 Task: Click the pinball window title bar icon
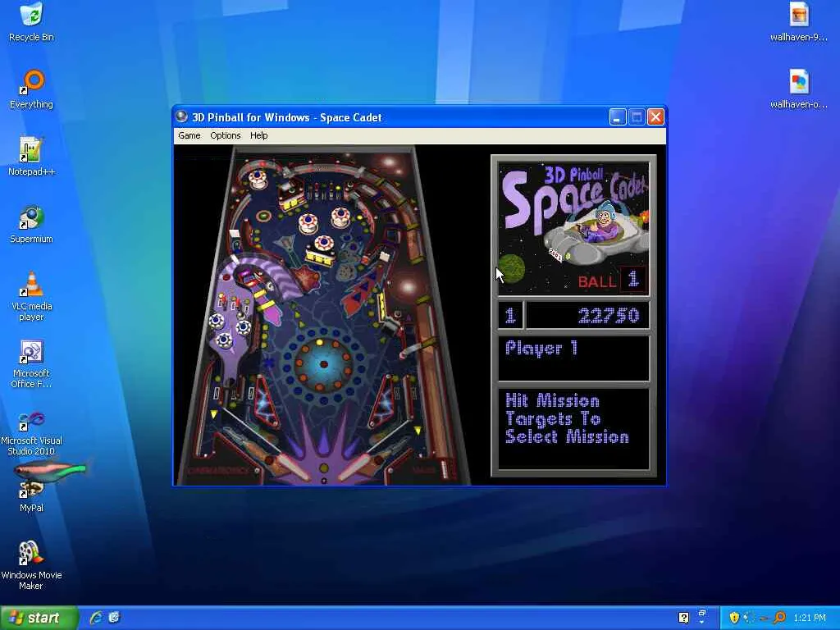[182, 116]
